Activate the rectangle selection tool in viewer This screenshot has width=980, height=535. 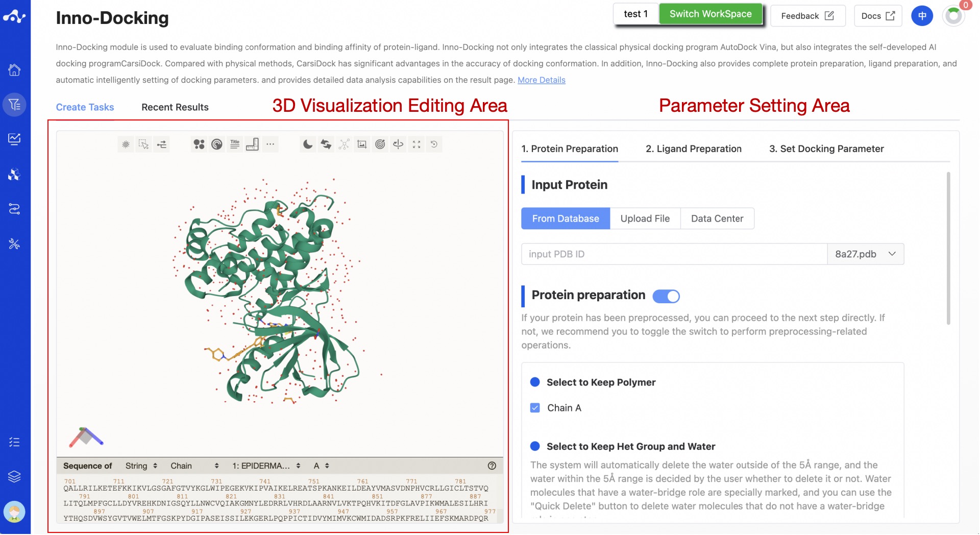coord(144,144)
